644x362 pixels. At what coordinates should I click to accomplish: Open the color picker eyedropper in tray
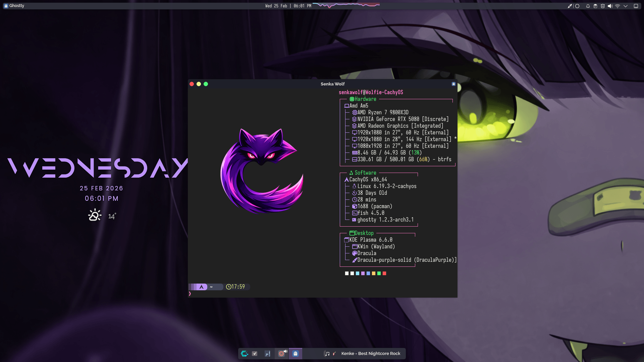[570, 6]
